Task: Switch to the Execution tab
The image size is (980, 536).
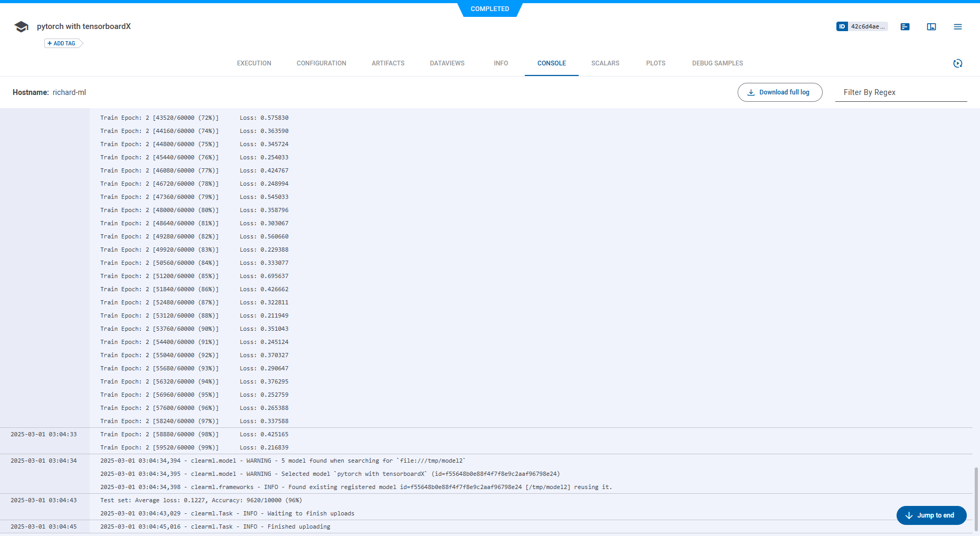Action: click(x=254, y=63)
